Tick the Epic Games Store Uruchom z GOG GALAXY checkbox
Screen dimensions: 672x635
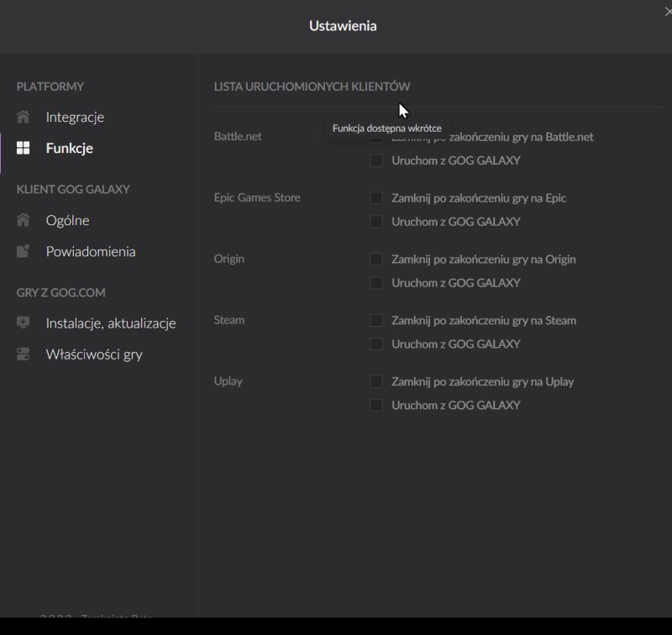[376, 222]
